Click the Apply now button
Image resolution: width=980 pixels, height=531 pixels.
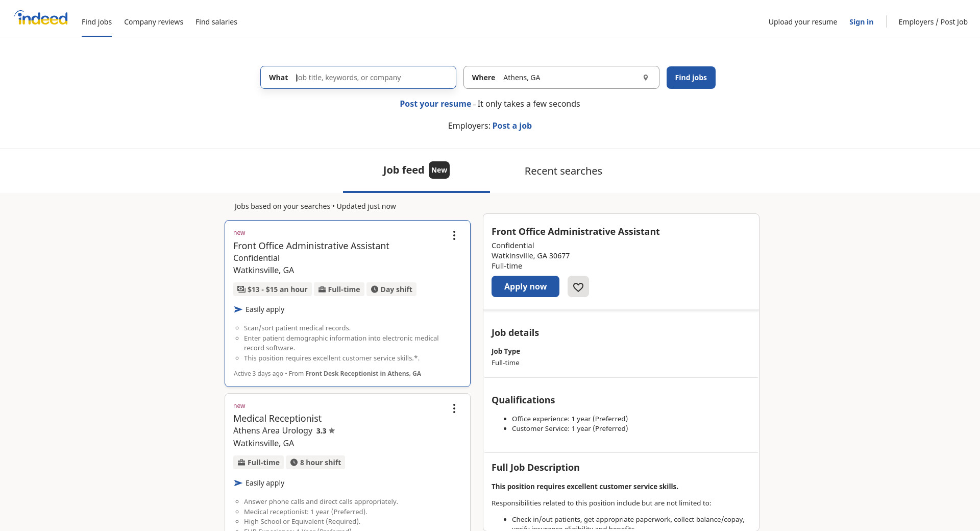pos(525,287)
